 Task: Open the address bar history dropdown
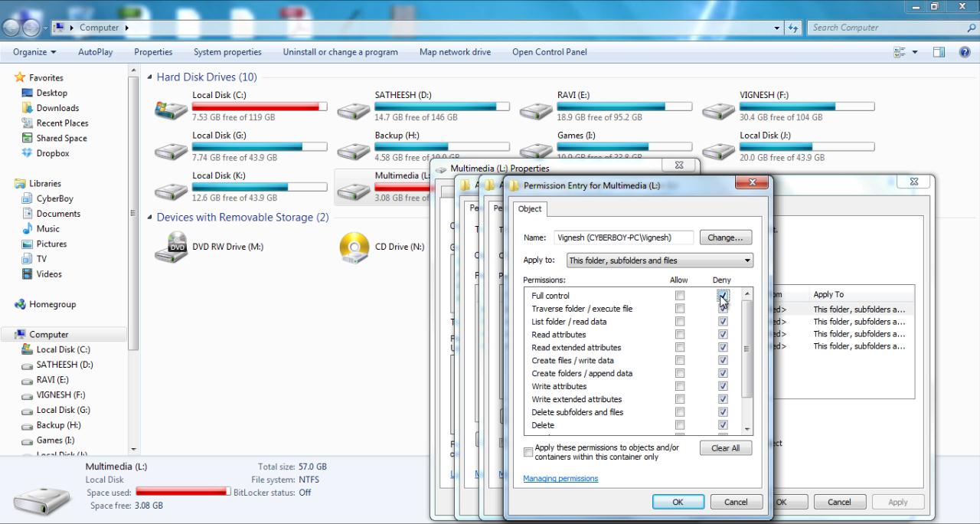[x=778, y=28]
